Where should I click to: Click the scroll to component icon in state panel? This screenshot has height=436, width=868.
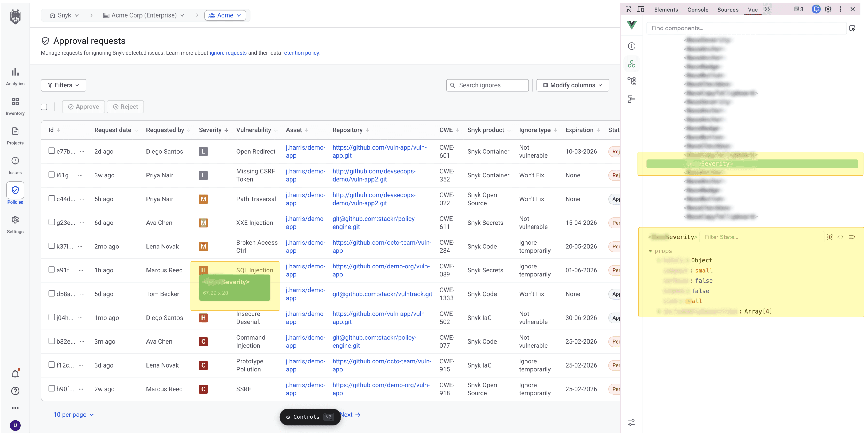coord(830,237)
